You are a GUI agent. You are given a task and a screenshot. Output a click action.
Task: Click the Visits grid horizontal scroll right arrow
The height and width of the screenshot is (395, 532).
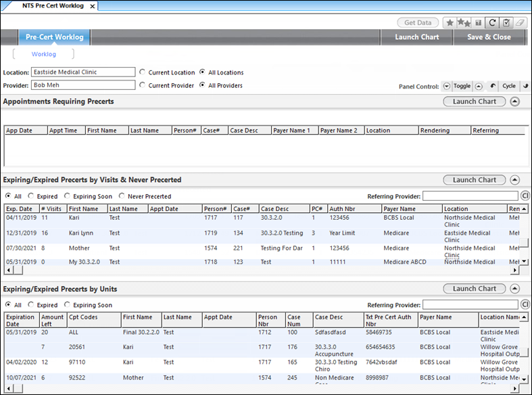point(515,270)
